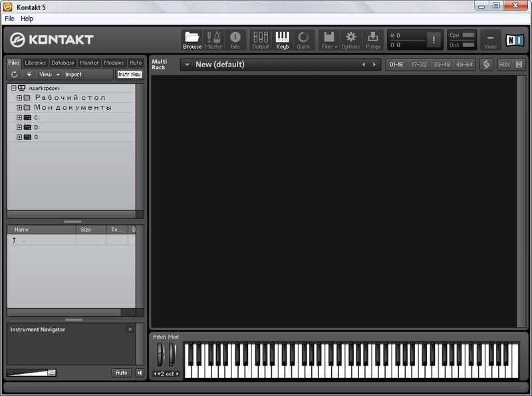Close the Instrument Navigator pane
This screenshot has width=532, height=396.
pyautogui.click(x=130, y=329)
